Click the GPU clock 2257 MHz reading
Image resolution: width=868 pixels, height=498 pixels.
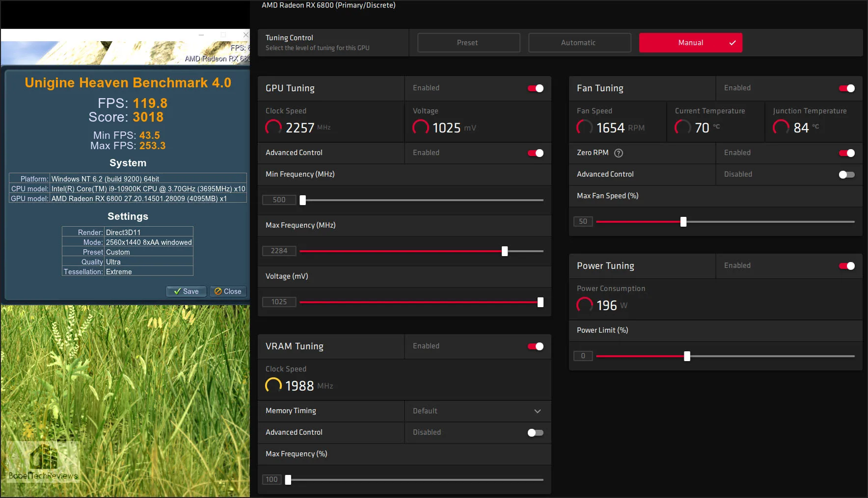[x=308, y=128]
